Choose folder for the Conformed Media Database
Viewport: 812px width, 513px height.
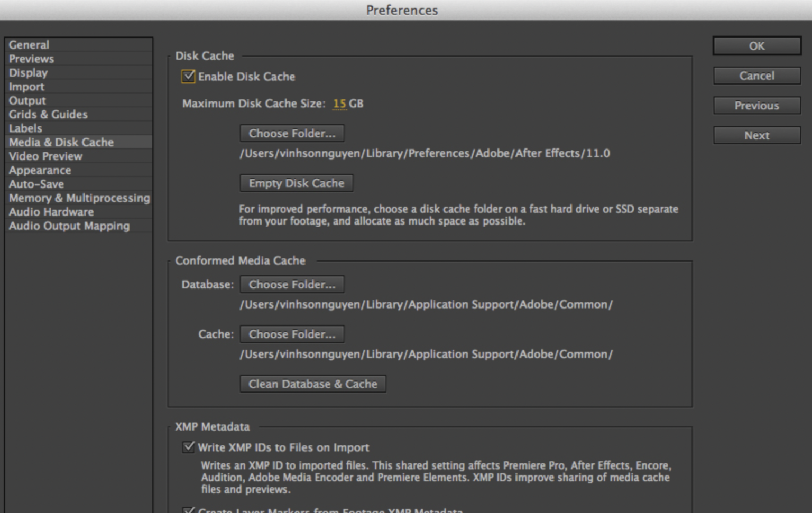pos(292,285)
